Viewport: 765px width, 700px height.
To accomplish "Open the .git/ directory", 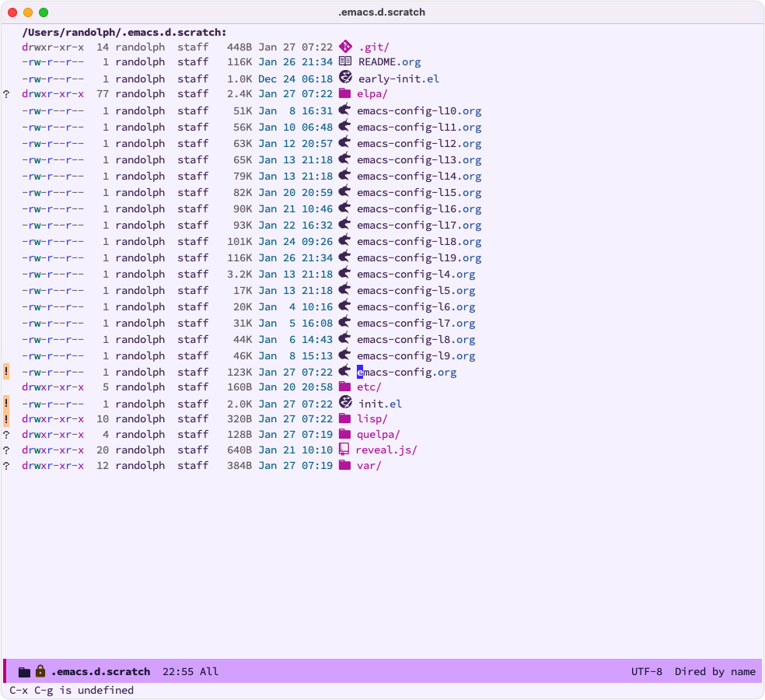I will coord(374,47).
